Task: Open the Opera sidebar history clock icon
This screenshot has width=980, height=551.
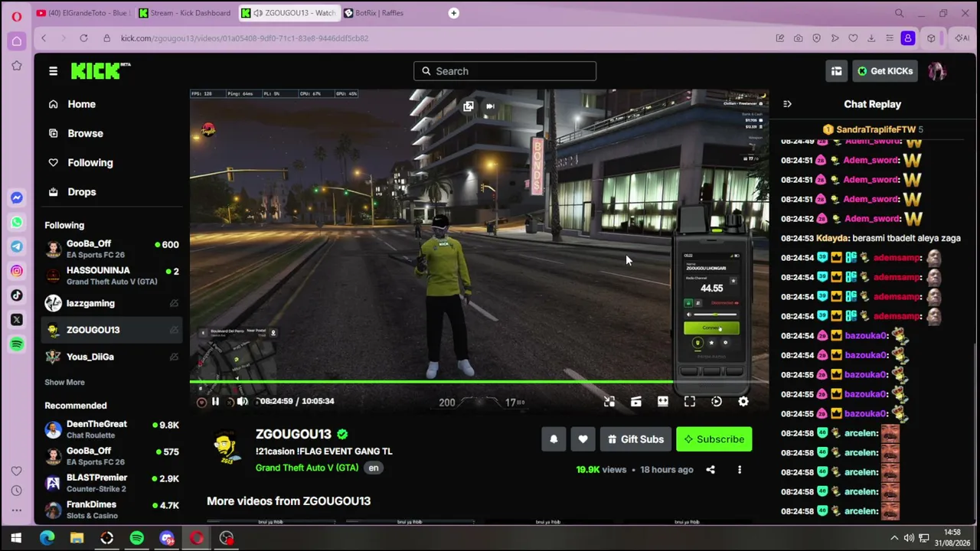Action: click(16, 491)
